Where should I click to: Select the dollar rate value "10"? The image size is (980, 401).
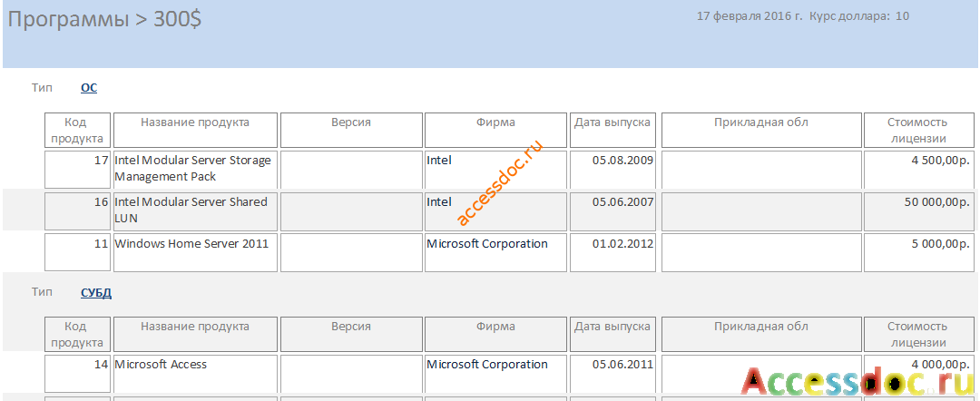click(902, 16)
